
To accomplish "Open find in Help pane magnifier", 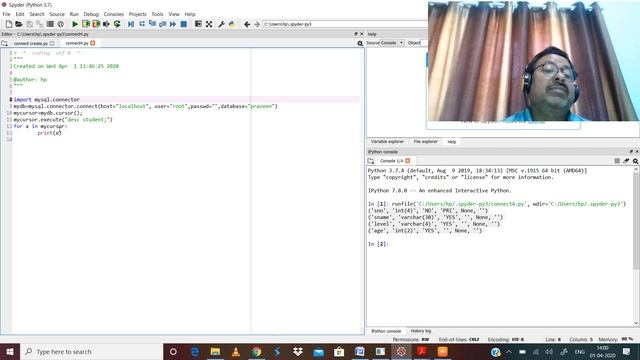I will pyautogui.click(x=360, y=43).
